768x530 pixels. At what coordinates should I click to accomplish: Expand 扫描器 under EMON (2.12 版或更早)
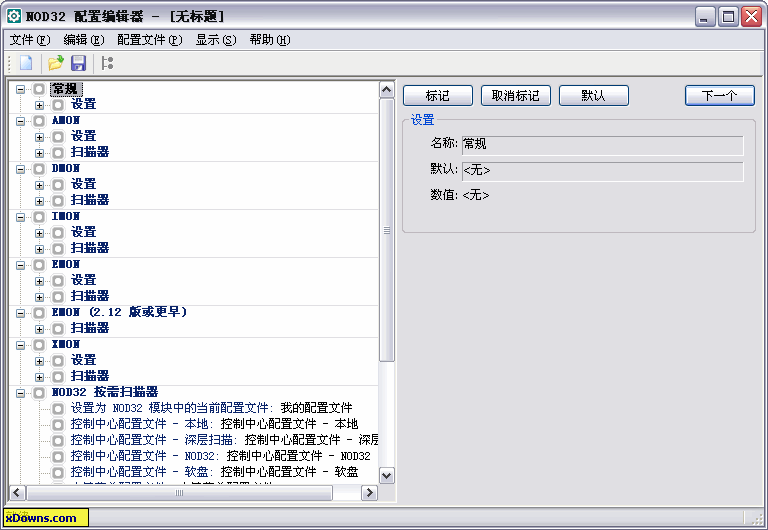coord(39,329)
